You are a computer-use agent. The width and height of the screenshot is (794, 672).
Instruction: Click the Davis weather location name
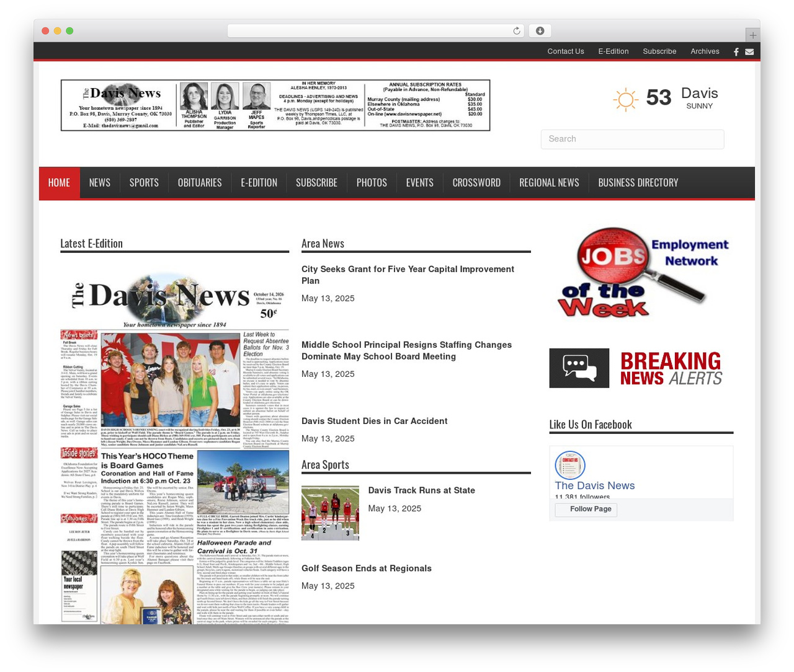click(x=700, y=93)
